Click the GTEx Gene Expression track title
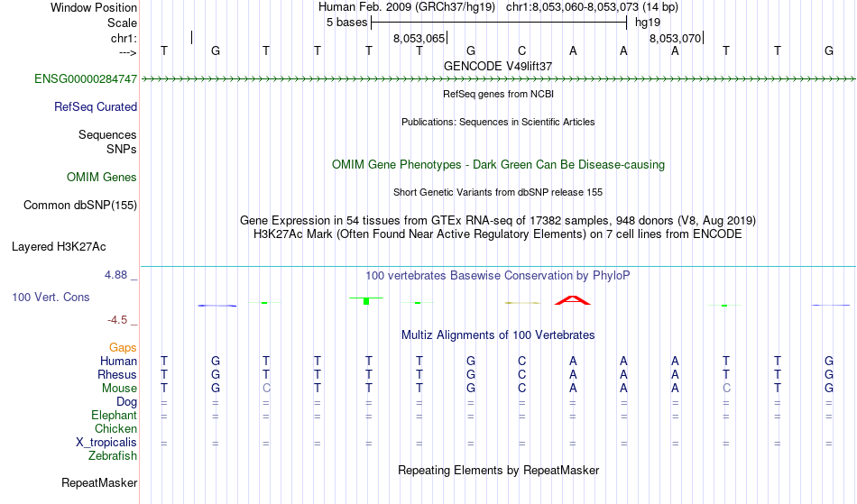This screenshot has height=504, width=857. click(498, 221)
